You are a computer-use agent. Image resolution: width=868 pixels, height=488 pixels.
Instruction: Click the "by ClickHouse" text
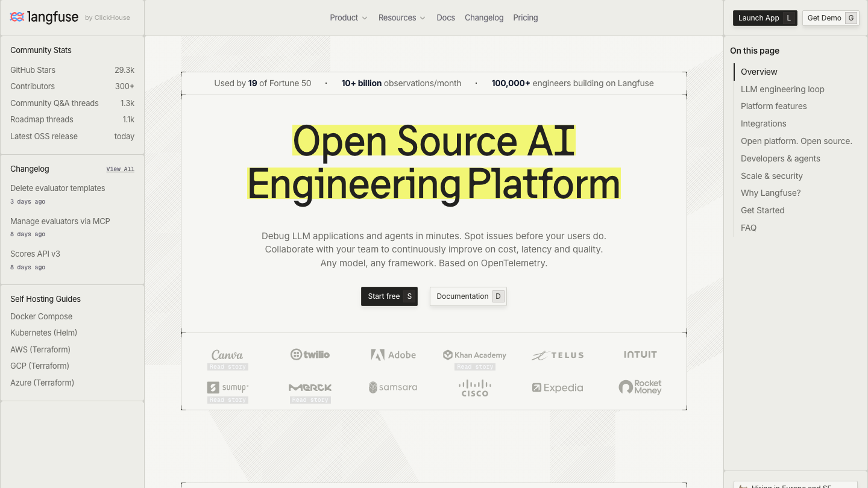pyautogui.click(x=107, y=17)
